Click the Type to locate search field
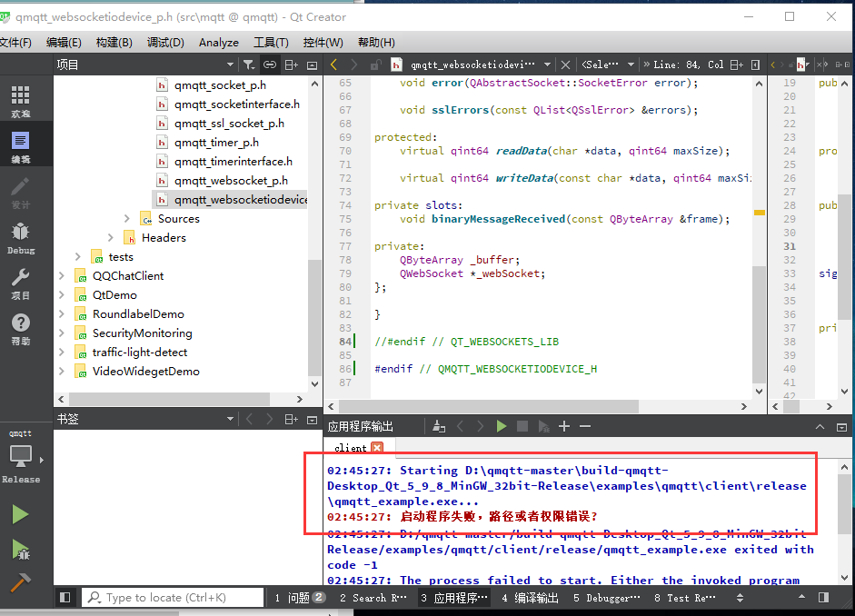Image resolution: width=855 pixels, height=616 pixels. [x=173, y=598]
